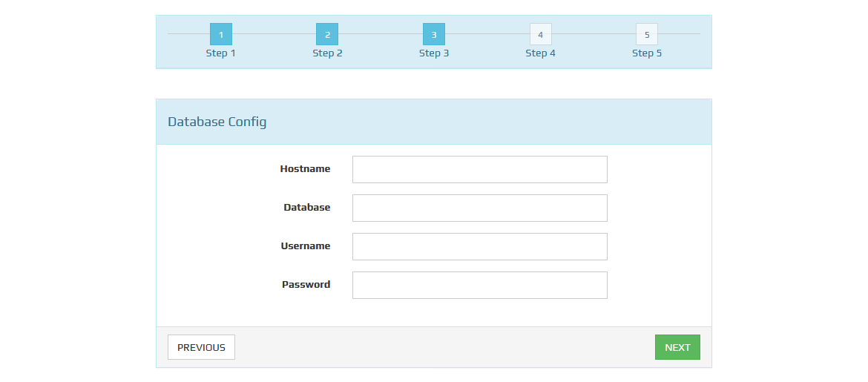Go back with the Previous button

[201, 347]
